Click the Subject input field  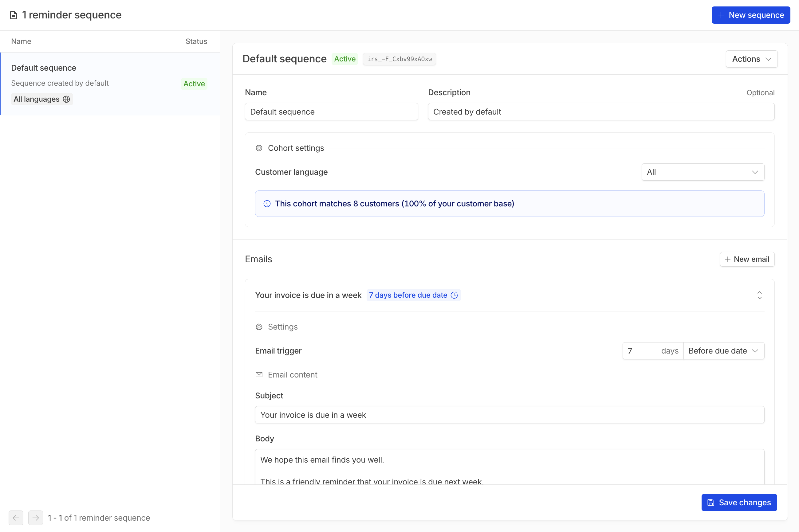[510, 415]
